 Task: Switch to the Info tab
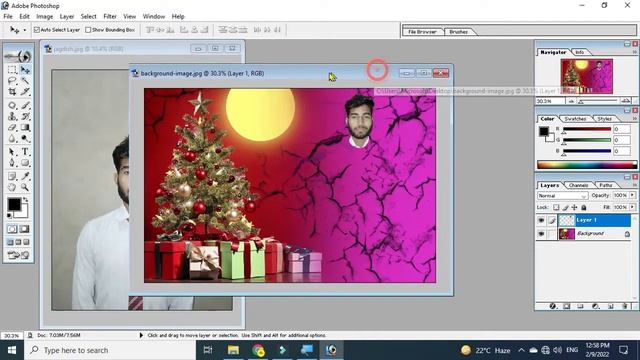[580, 52]
